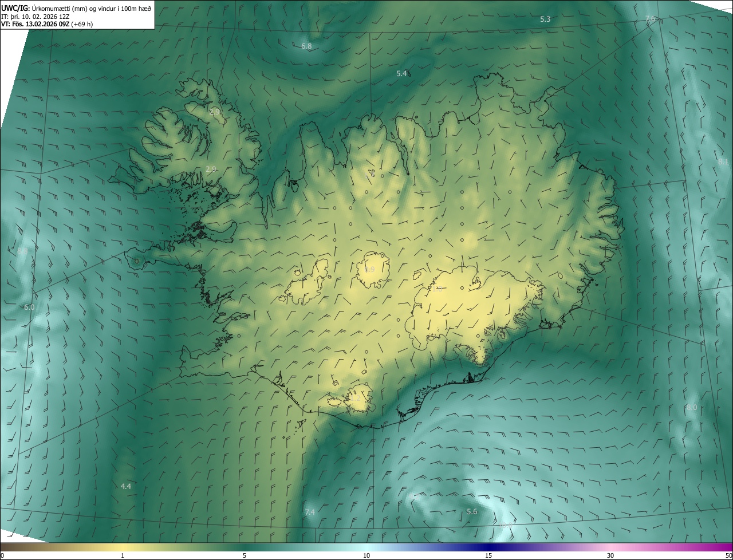733x560 pixels.
Task: Click the 0.9 label on the central glacier
Action: 370,269
